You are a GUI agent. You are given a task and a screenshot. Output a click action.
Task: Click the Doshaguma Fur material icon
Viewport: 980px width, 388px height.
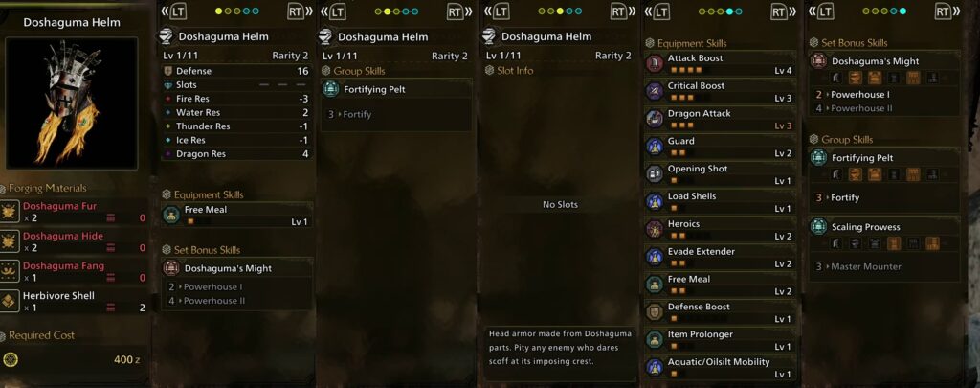[10, 212]
